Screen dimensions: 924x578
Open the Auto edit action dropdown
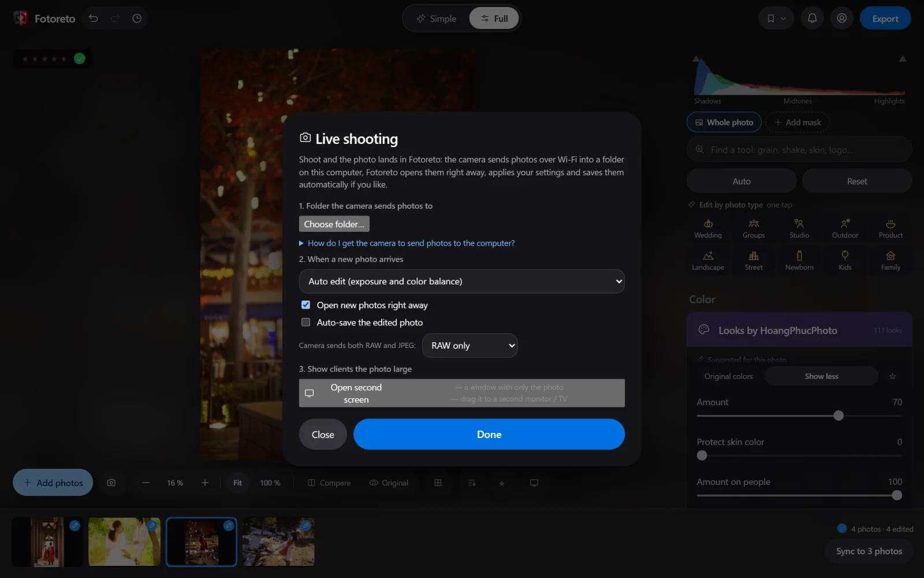(461, 281)
